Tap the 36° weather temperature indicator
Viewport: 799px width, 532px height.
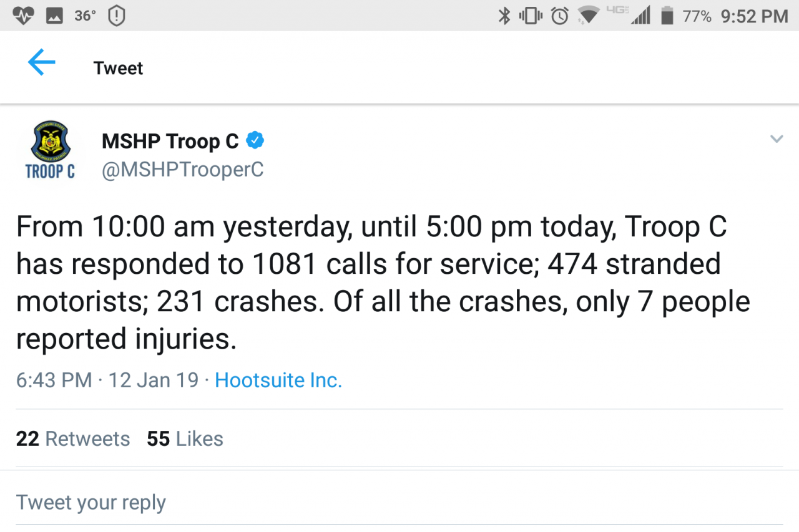point(85,16)
